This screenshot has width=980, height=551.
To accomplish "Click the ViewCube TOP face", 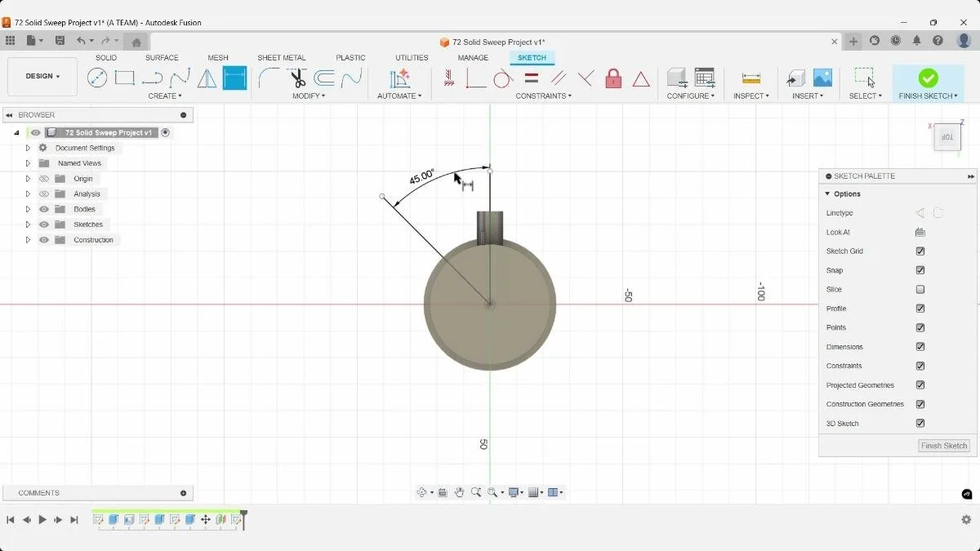I will pyautogui.click(x=947, y=137).
